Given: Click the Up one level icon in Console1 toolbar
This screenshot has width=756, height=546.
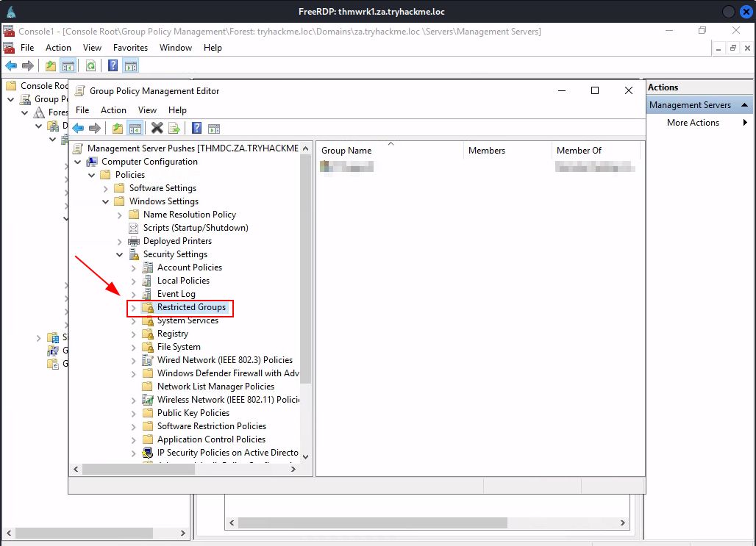Looking at the screenshot, I should coord(51,65).
